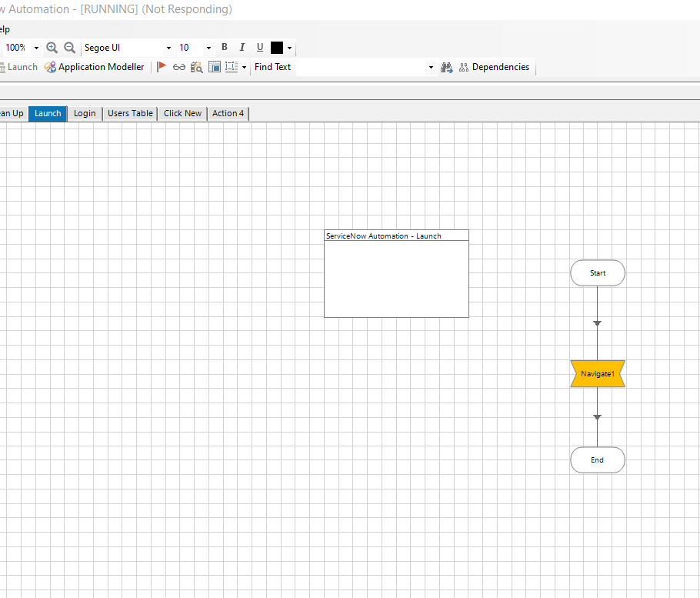Click the red flag errors icon
This screenshot has width=700, height=598.
pos(162,67)
